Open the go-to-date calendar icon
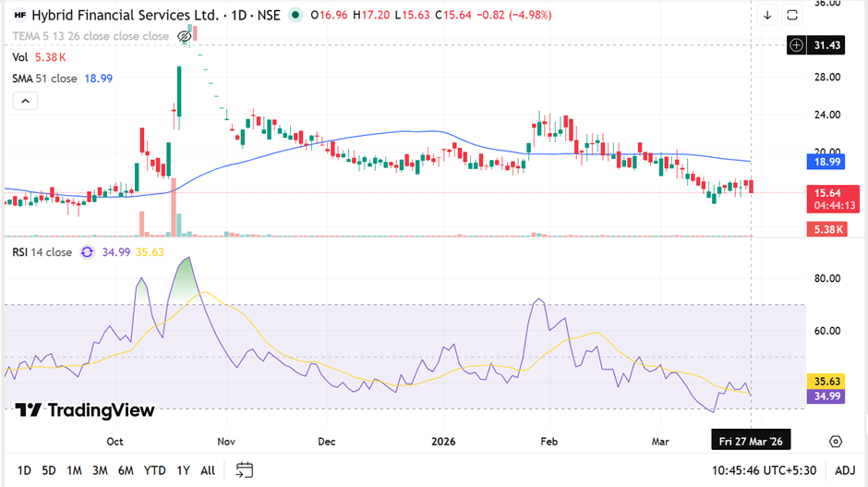The image size is (868, 487). click(244, 469)
